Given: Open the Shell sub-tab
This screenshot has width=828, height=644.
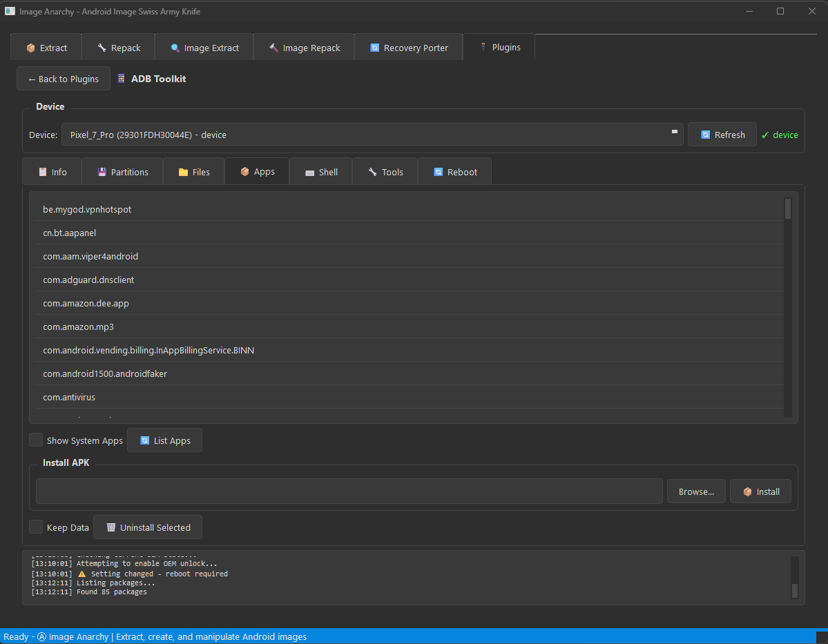Looking at the screenshot, I should (x=320, y=172).
